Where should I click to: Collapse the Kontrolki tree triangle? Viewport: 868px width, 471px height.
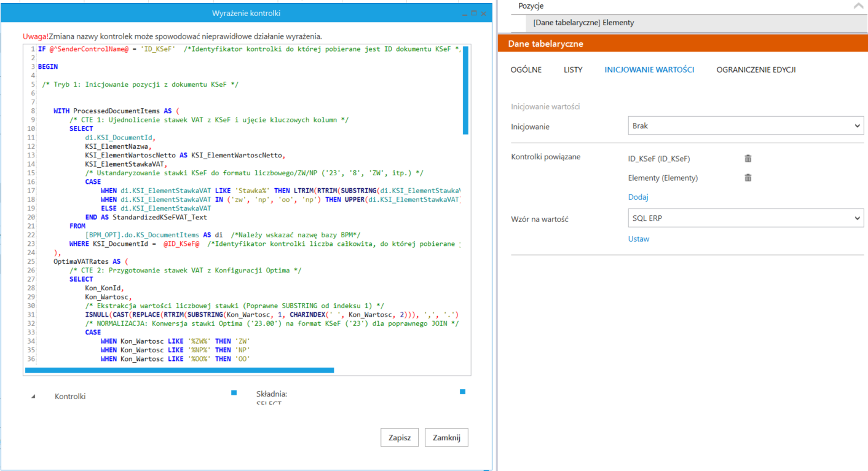pos(33,397)
